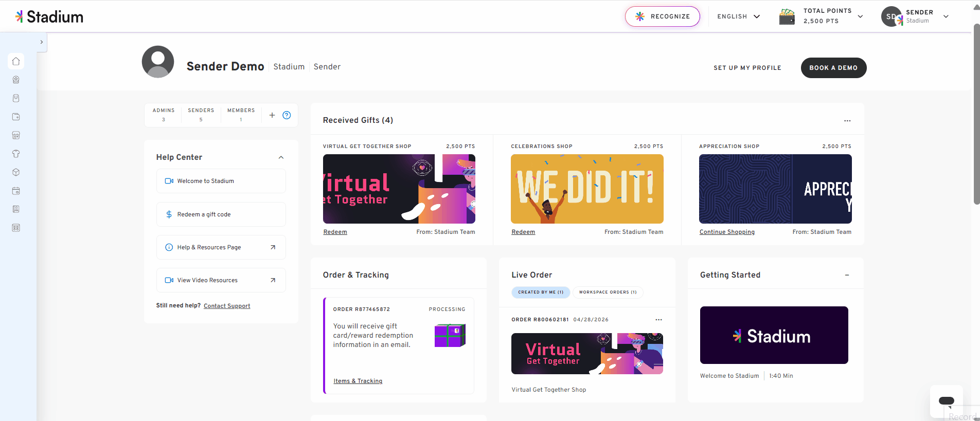Open the Received Gifts more options menu
This screenshot has height=421, width=980.
[x=847, y=121]
